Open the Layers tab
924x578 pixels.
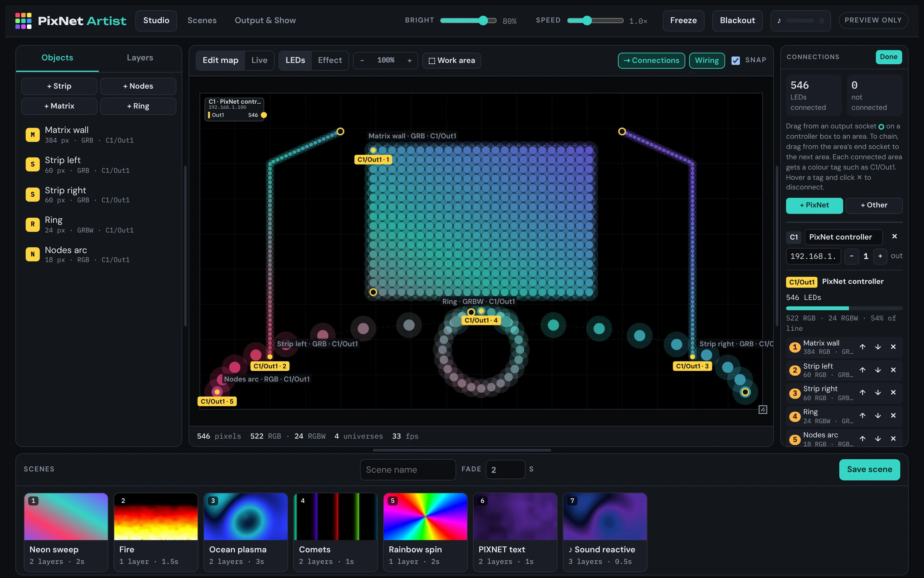(x=140, y=58)
